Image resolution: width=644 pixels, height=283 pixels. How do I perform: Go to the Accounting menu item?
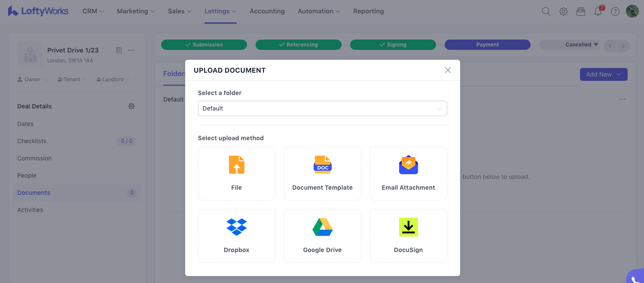[x=267, y=12]
